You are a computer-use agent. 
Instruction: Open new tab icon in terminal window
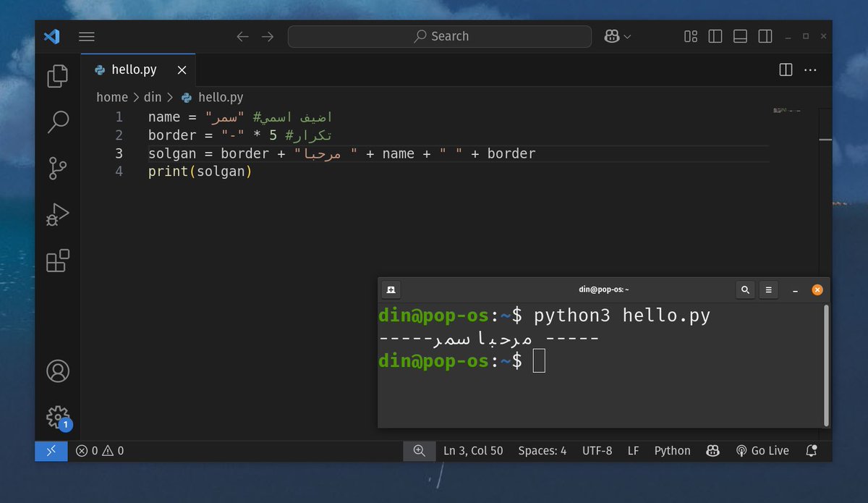(391, 290)
